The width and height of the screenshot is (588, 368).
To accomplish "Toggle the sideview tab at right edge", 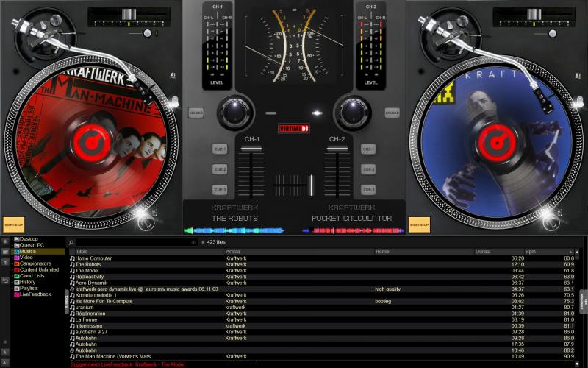I will pyautogui.click(x=583, y=301).
